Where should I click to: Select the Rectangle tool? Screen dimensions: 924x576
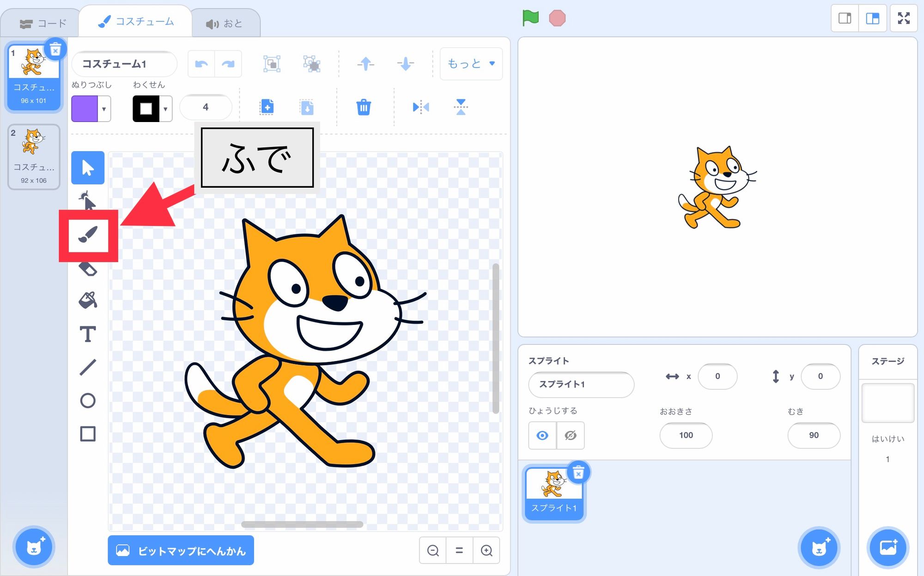point(88,434)
